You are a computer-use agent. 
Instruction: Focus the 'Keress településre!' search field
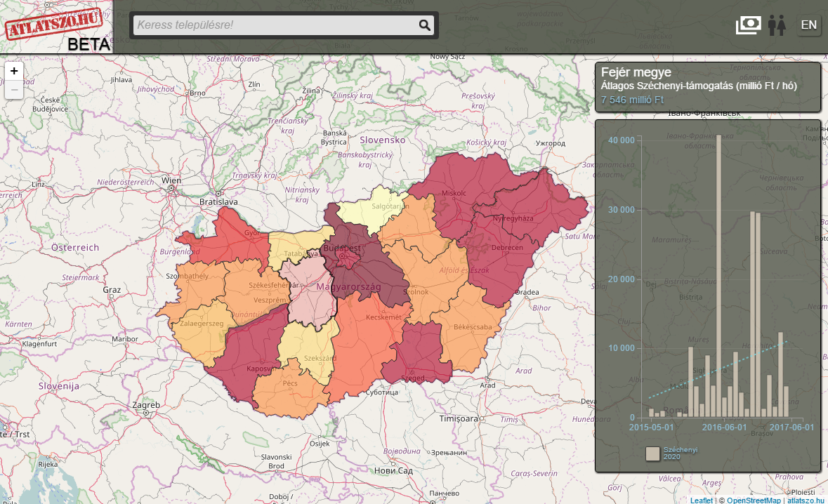point(274,25)
